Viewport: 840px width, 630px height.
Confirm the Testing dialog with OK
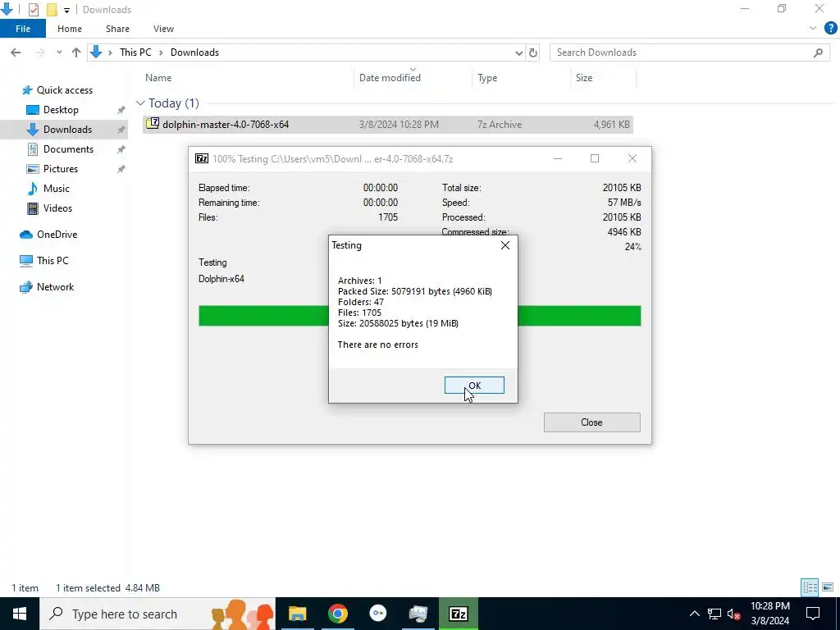click(474, 386)
